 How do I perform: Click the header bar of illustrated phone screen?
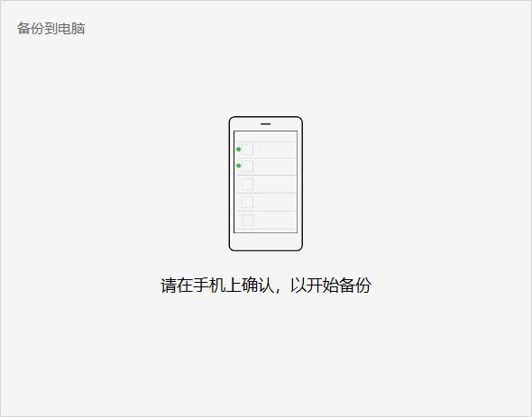[266, 137]
